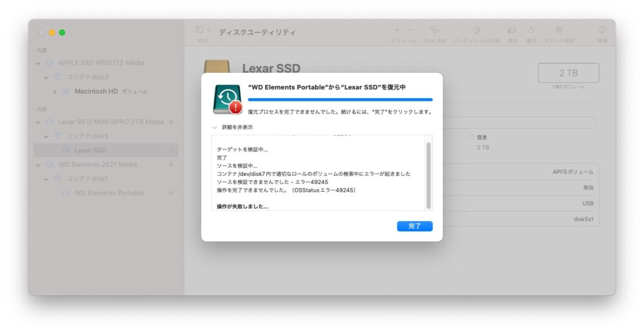Click the log line ソースを検証中…
The width and height of the screenshot is (644, 333).
point(237,166)
